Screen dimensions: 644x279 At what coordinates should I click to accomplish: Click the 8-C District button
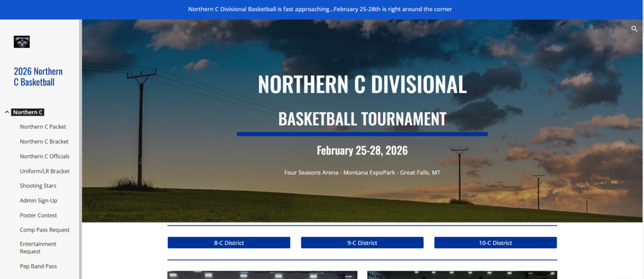[x=229, y=243]
